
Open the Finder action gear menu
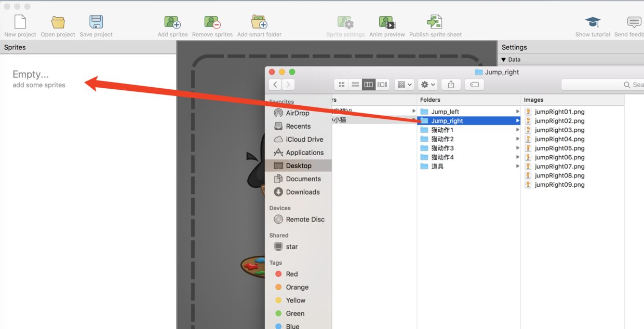[x=428, y=85]
